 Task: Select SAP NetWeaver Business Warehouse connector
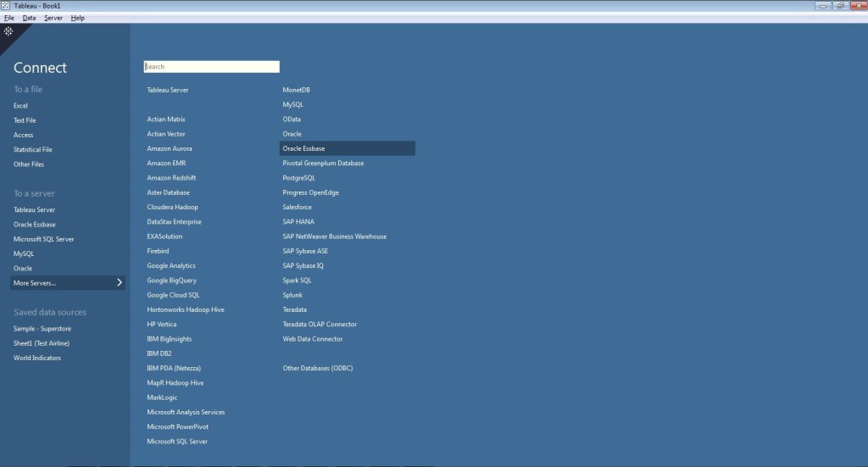tap(334, 236)
